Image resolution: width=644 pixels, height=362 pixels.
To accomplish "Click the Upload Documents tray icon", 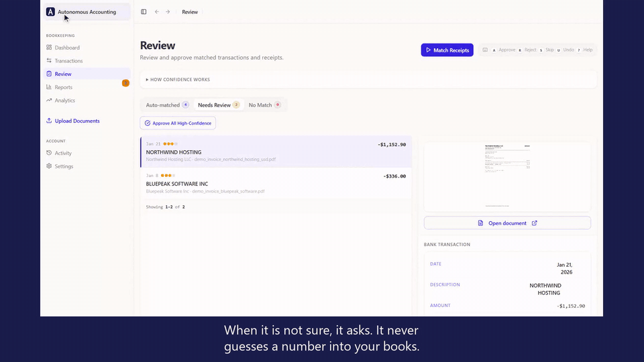I will 49,121.
